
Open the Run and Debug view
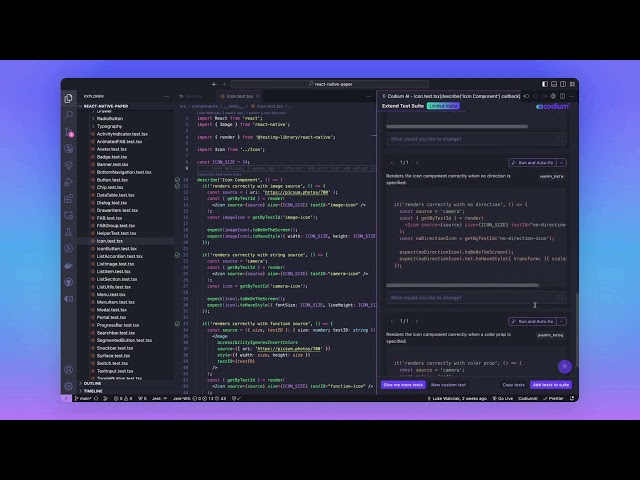[x=69, y=182]
